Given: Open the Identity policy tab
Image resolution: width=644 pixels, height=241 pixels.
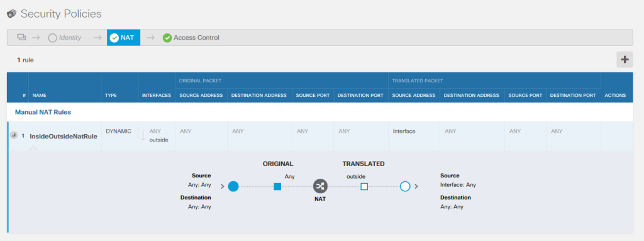Looking at the screenshot, I should pyautogui.click(x=65, y=37).
